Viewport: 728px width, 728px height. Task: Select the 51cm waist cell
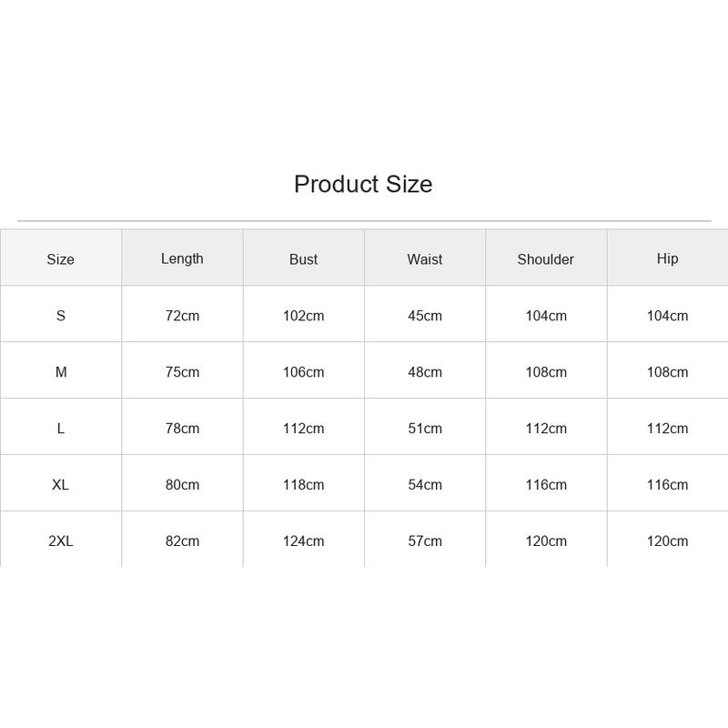tap(425, 428)
